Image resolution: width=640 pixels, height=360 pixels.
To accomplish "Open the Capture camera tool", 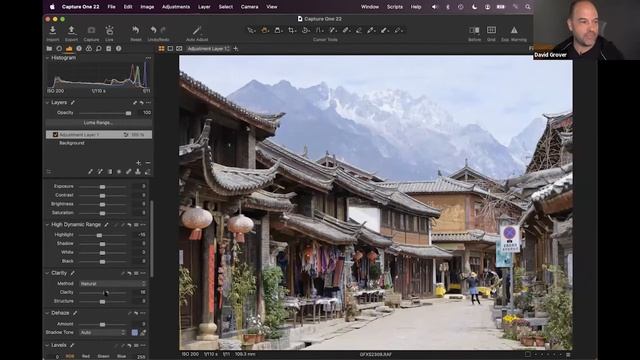I will click(x=91, y=30).
